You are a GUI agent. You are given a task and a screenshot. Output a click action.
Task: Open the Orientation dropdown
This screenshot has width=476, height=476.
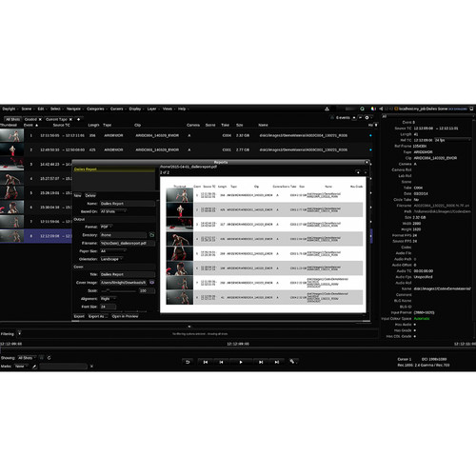(111, 259)
